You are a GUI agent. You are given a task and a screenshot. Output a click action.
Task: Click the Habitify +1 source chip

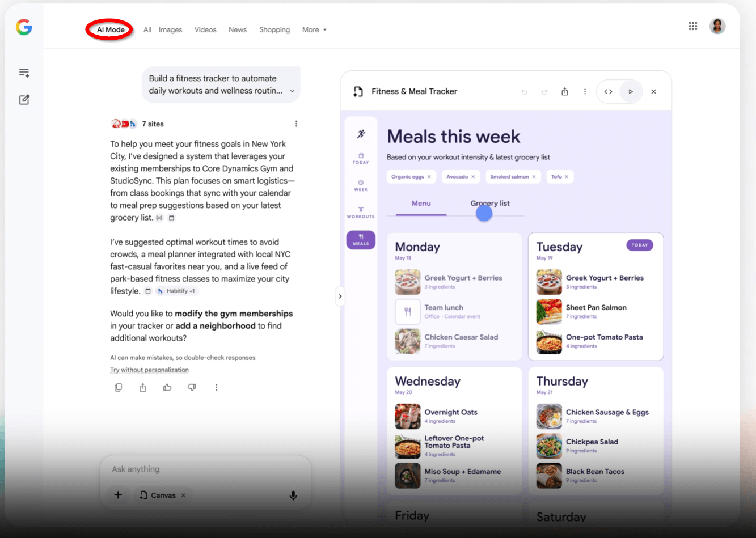point(176,291)
